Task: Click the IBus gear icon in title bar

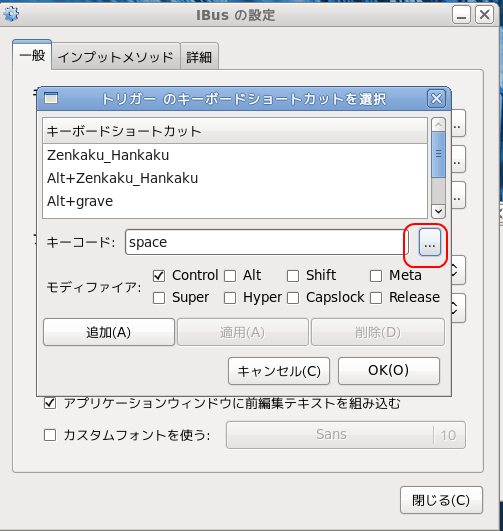Action: coord(11,14)
